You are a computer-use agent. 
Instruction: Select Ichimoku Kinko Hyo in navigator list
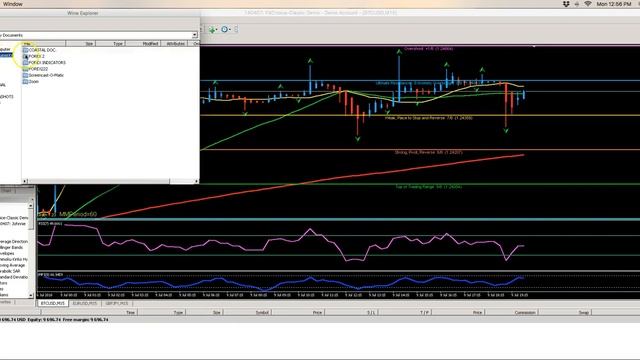[x=14, y=259]
